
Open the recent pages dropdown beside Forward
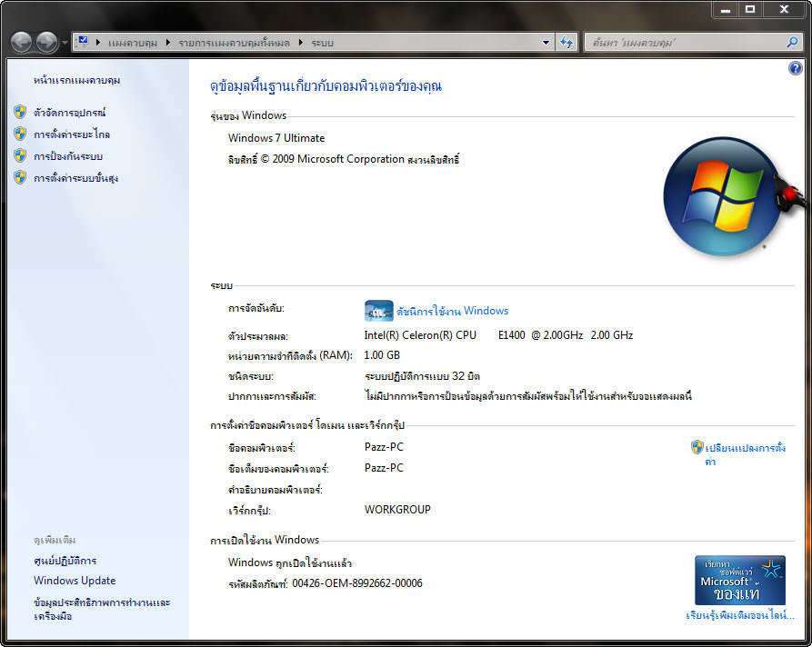65,43
